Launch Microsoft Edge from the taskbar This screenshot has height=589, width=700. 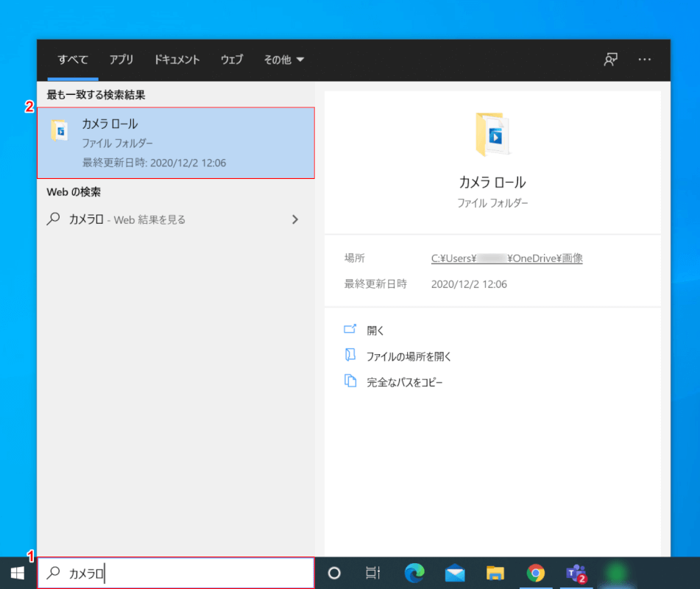point(414,573)
